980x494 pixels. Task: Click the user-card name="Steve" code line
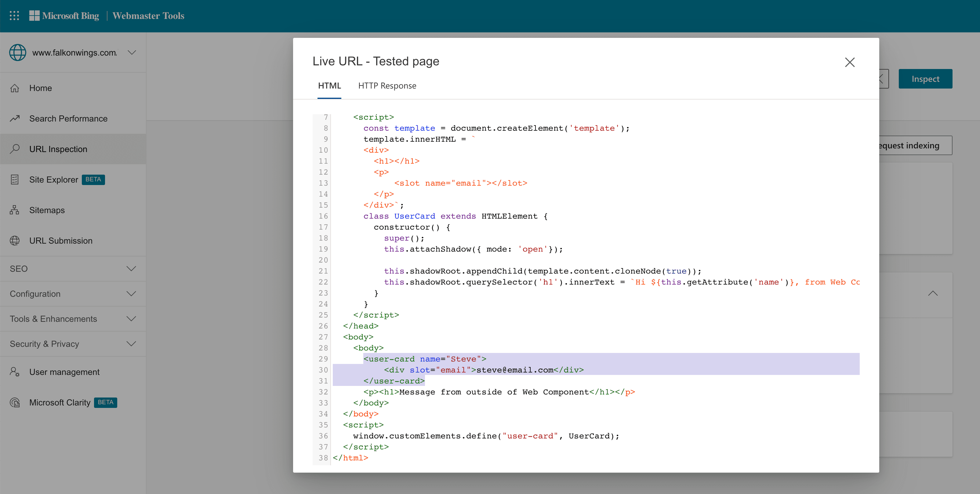pos(425,359)
